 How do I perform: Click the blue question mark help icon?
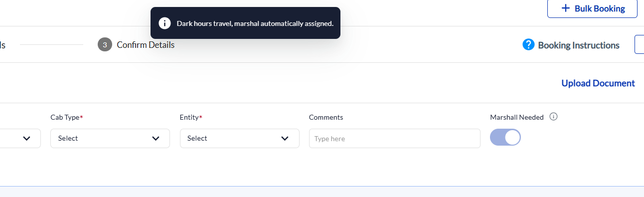click(x=528, y=45)
